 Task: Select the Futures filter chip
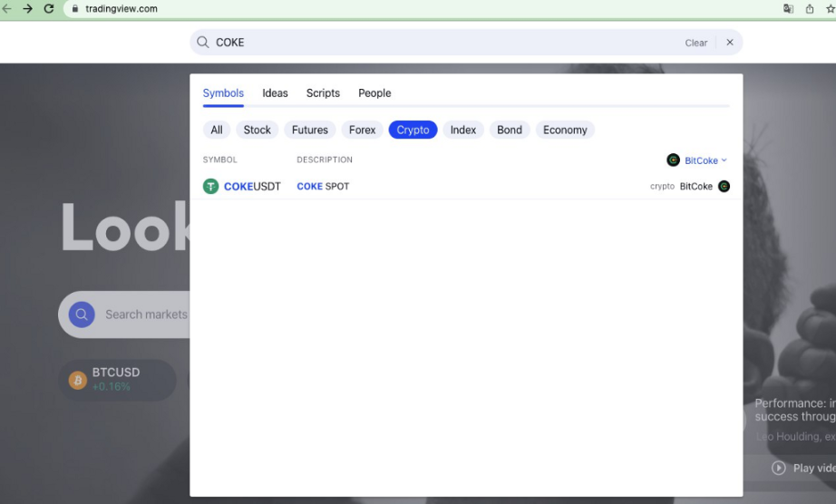pos(310,130)
